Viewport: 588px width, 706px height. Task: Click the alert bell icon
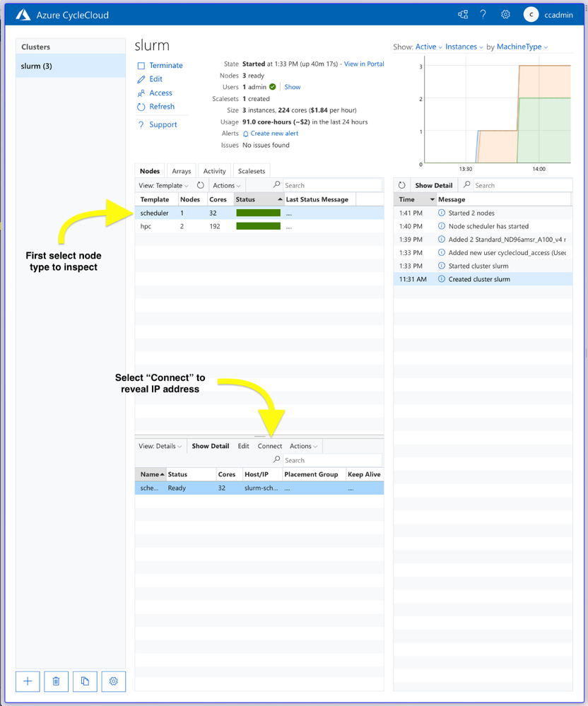[x=246, y=134]
